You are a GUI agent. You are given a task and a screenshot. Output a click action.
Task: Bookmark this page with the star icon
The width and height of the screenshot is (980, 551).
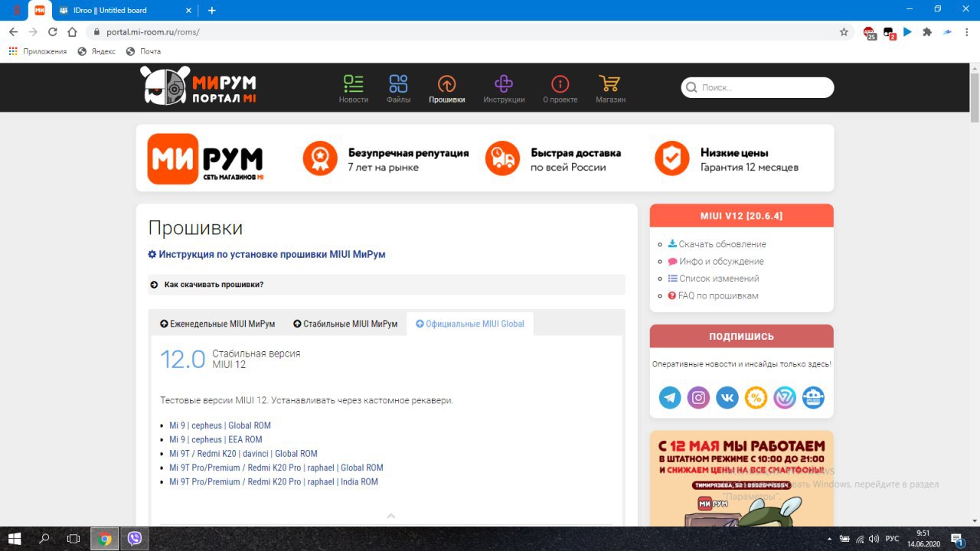(844, 32)
